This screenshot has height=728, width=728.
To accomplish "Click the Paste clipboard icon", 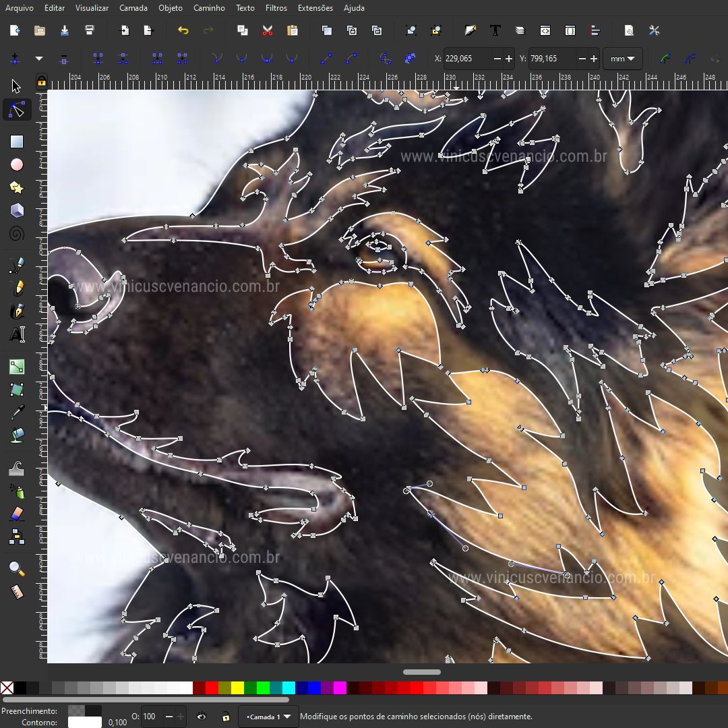I will pos(293,30).
